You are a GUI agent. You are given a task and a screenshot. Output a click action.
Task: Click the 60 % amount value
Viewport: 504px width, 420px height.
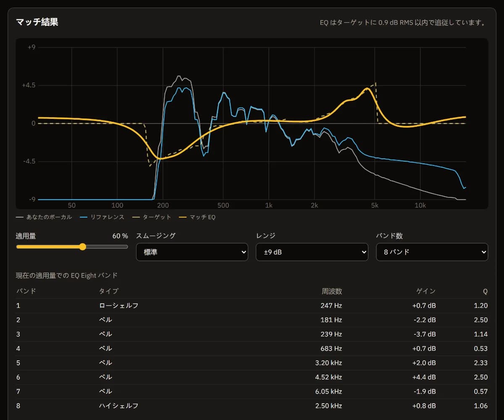click(x=120, y=236)
